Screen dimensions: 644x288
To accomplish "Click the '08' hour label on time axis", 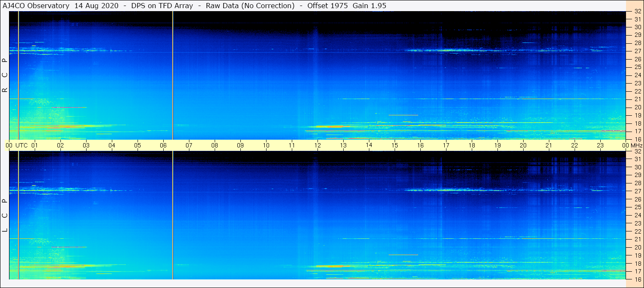I will [215, 145].
